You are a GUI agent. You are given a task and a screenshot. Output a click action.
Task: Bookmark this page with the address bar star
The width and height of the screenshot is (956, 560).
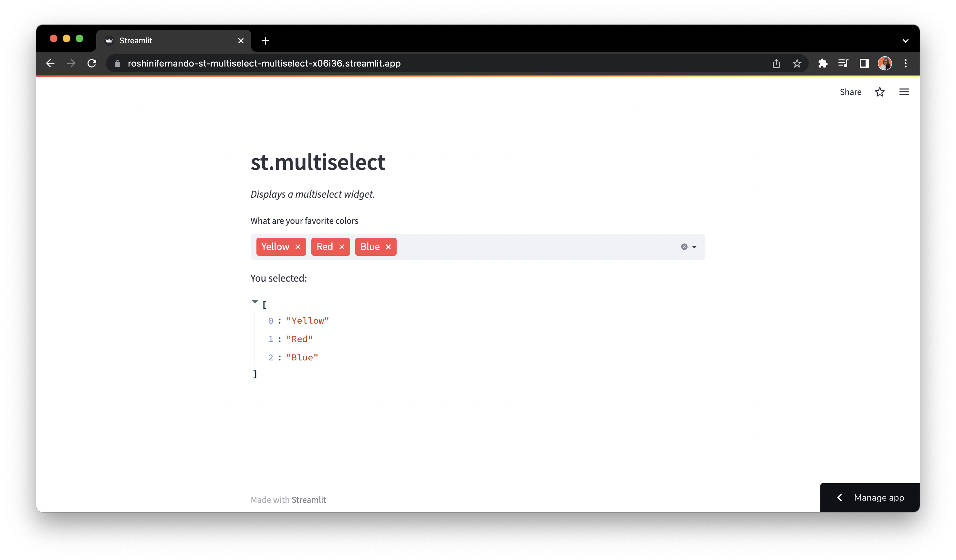click(x=797, y=63)
